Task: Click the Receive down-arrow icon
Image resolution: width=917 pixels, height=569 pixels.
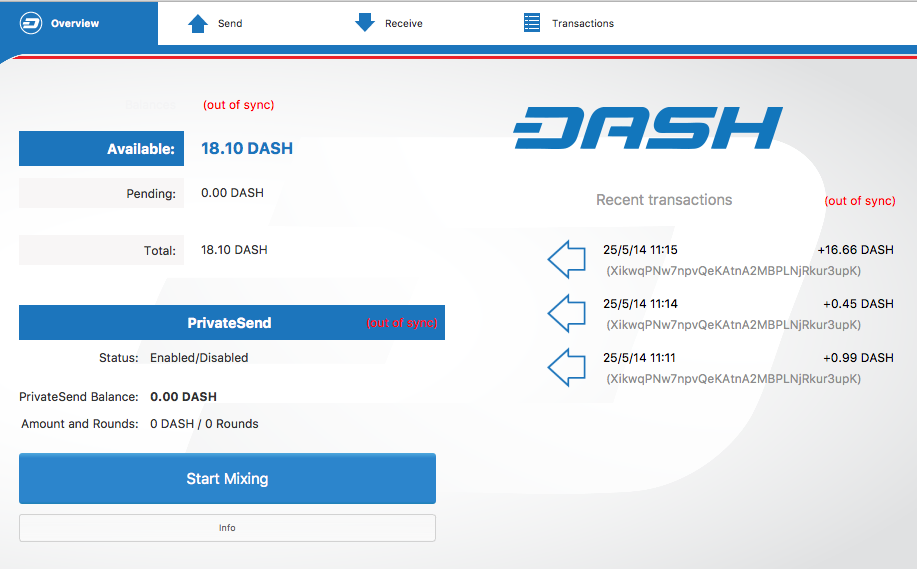Action: coord(365,22)
